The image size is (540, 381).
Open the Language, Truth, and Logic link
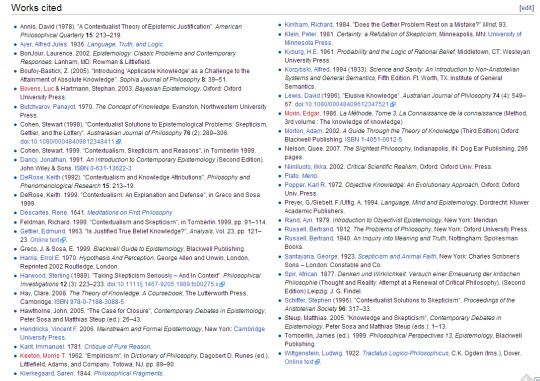(x=125, y=44)
